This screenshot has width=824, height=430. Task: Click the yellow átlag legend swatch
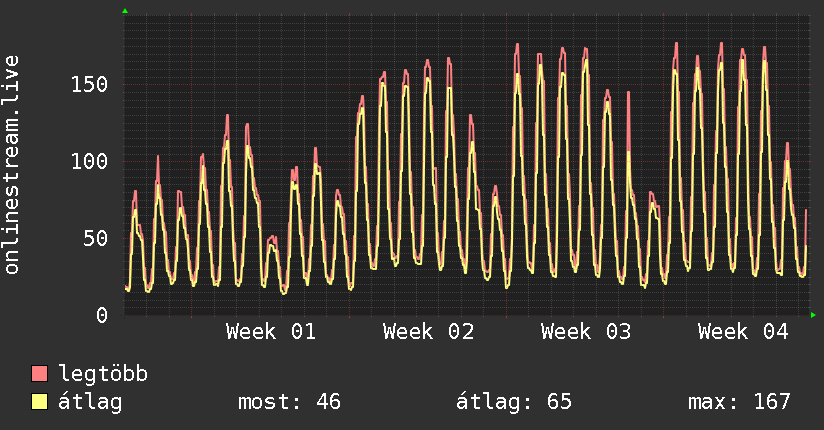[x=39, y=402]
